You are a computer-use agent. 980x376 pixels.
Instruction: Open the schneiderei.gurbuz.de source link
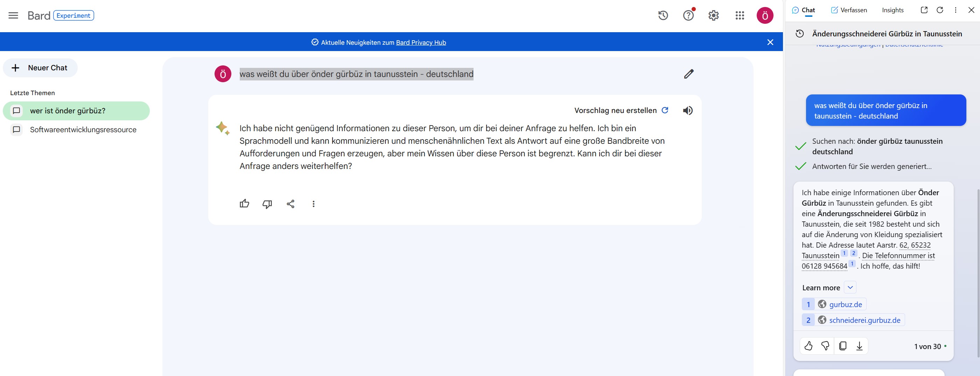point(853,320)
